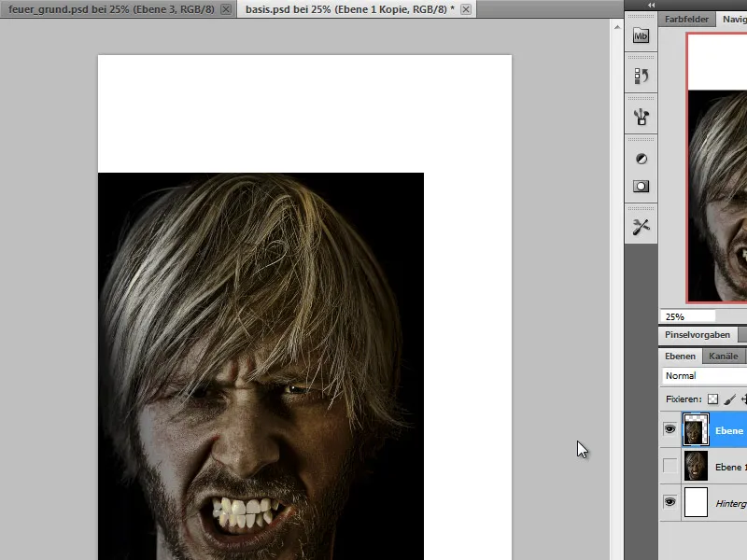Click the white Hintergrund layer thumbnail
Screen dimensions: 747x560
[x=696, y=502]
